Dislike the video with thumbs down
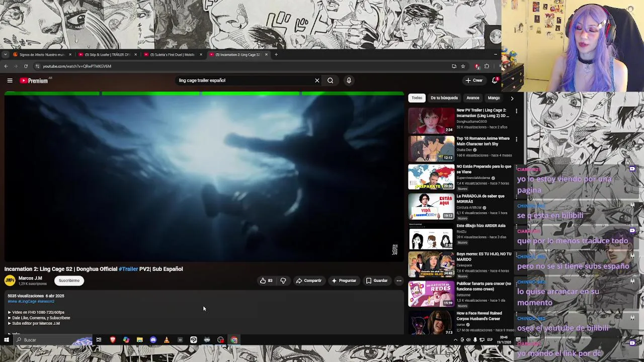The width and height of the screenshot is (644, 362). tap(283, 281)
